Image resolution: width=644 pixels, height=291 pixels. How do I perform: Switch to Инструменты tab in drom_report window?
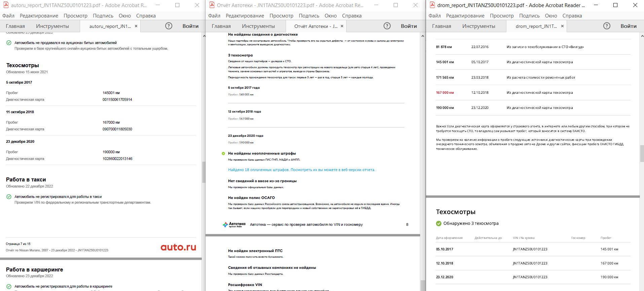coord(479,26)
